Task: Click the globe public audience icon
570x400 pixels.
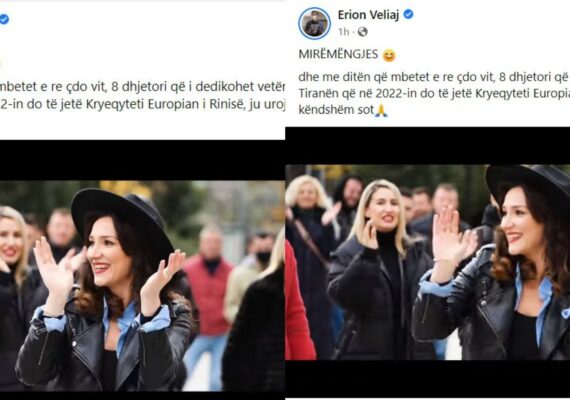Action: tap(362, 32)
